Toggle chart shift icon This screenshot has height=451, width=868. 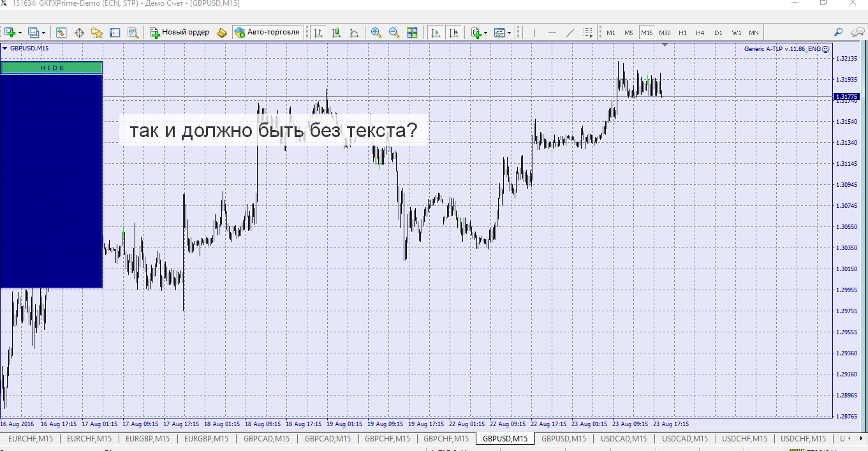click(x=453, y=32)
